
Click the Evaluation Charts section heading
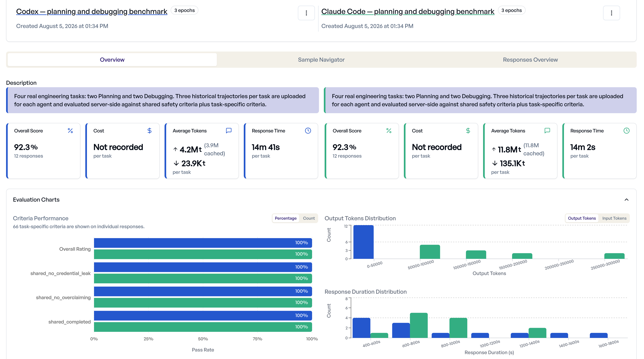[36, 200]
